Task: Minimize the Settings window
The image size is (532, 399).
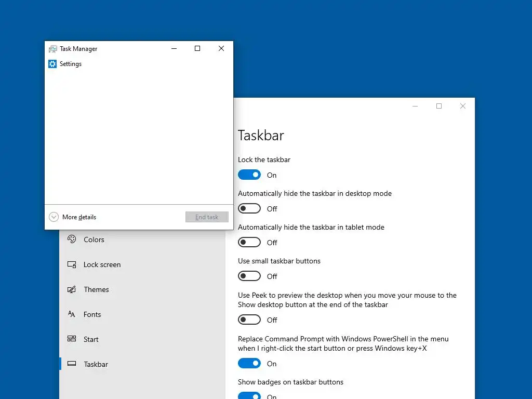Action: (x=415, y=106)
